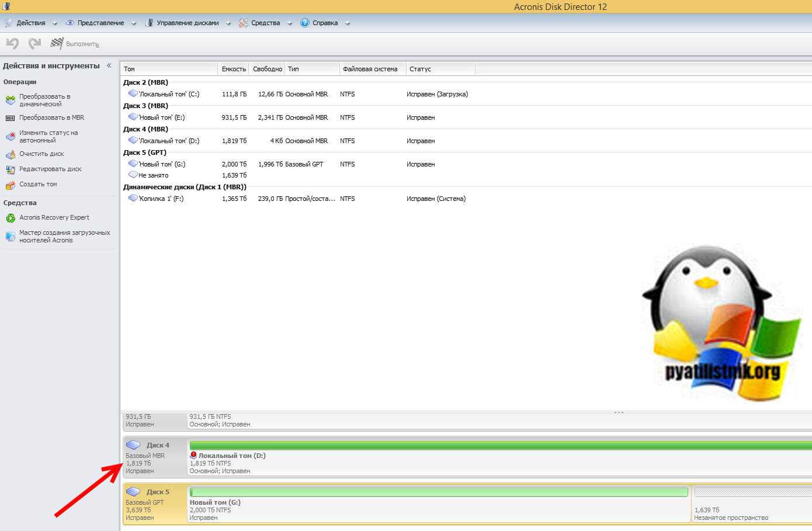Select the 'Копилка 1' (F:) volume row
Screen dimensions: 812x531
[x=161, y=199]
